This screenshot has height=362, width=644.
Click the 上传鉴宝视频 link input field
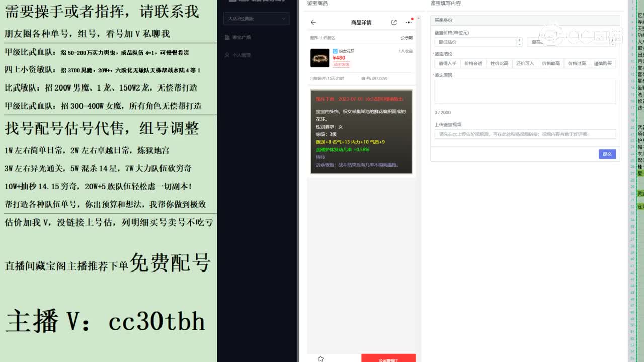525,134
